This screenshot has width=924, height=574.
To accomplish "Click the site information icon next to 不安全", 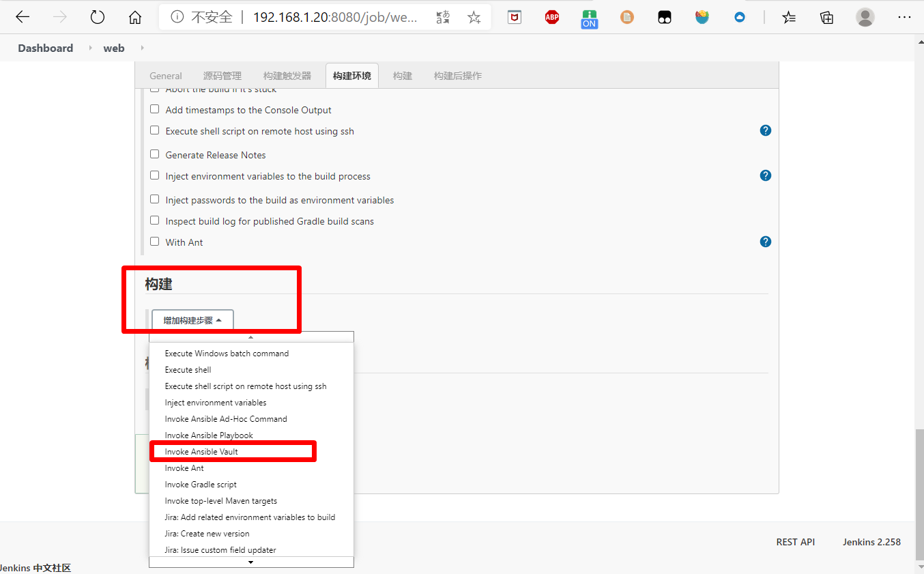I will [x=177, y=18].
